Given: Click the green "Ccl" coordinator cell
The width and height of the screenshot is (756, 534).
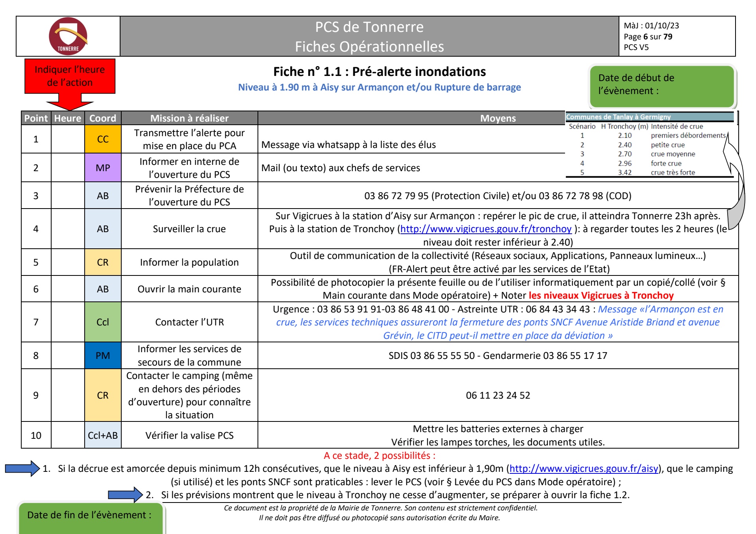Looking at the screenshot, I should click(x=103, y=322).
